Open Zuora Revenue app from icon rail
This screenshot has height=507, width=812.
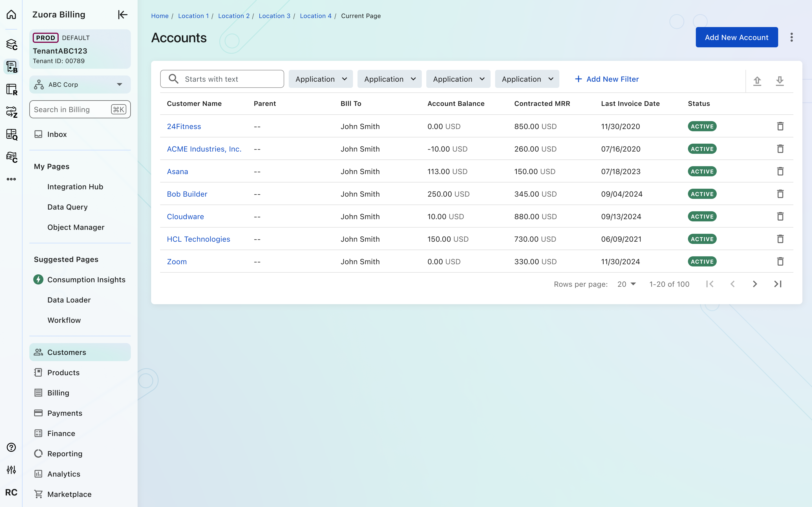(x=12, y=89)
